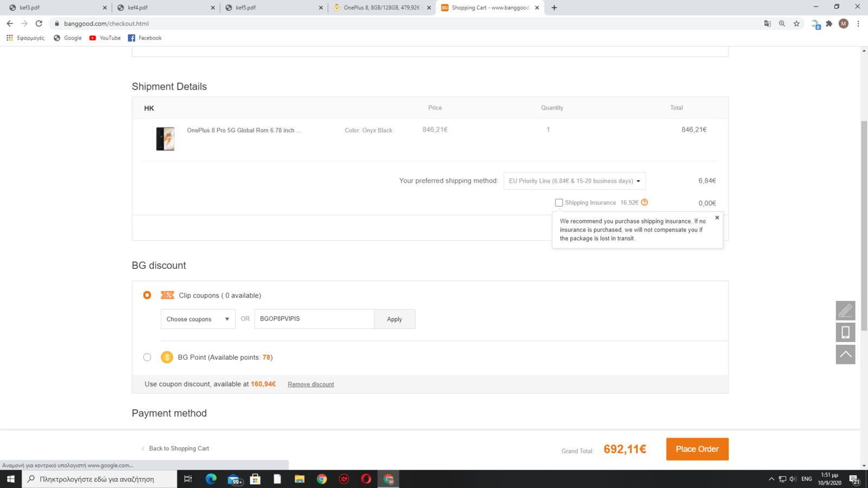Click the mobile app side button
Image resolution: width=868 pixels, height=488 pixels.
[x=845, y=332]
